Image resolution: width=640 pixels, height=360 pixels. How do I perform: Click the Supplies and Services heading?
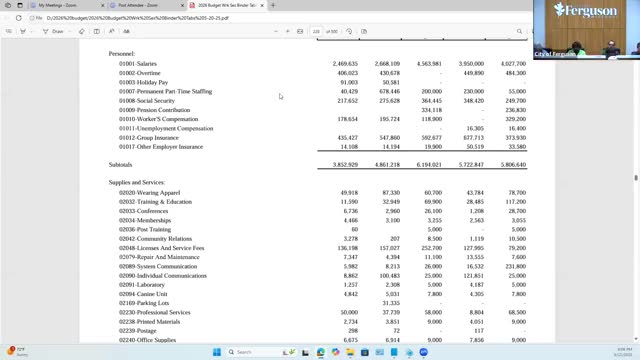point(137,182)
